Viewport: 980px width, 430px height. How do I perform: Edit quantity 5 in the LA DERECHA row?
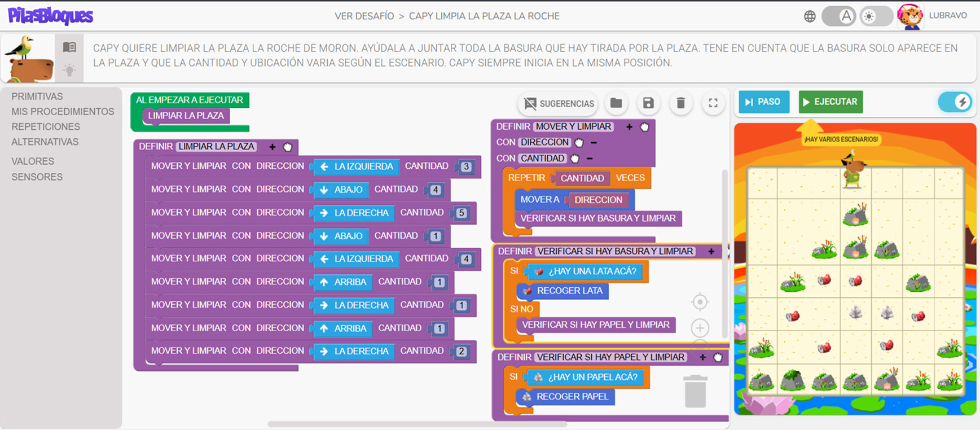[x=462, y=213]
